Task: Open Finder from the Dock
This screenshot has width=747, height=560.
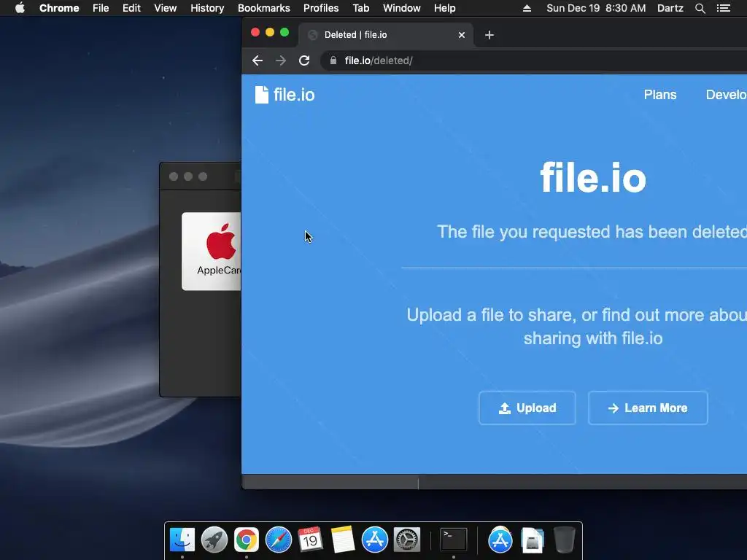Action: 182,540
